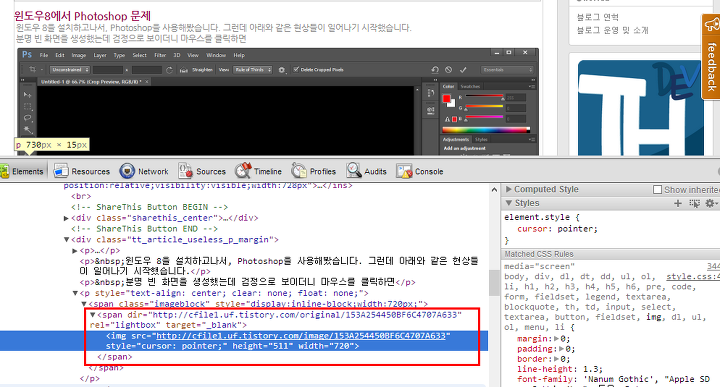Select the Move tool in Photoshop toolbar
Viewport: 720px width, 387px height.
[x=28, y=95]
